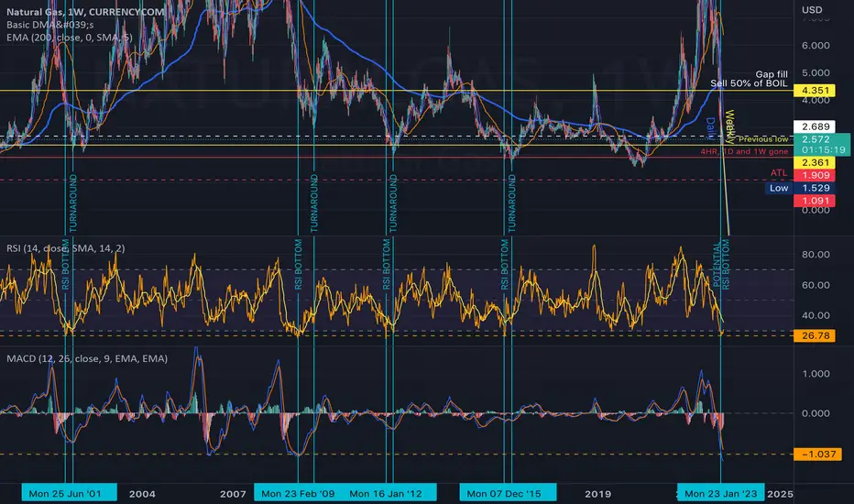This screenshot has width=854, height=504.
Task: Click the 01:15:19 bar countdown timer
Action: [823, 150]
